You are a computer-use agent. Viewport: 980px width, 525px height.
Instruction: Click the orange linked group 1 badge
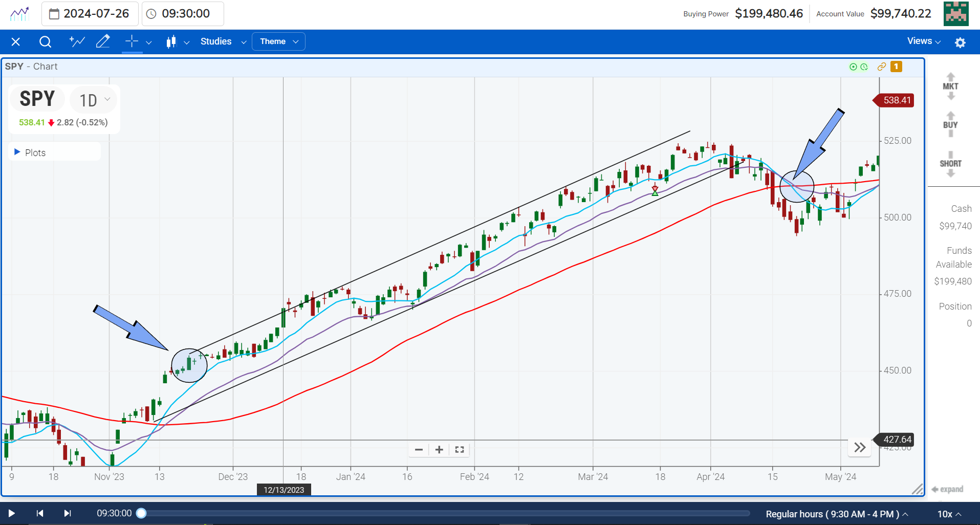pos(896,67)
